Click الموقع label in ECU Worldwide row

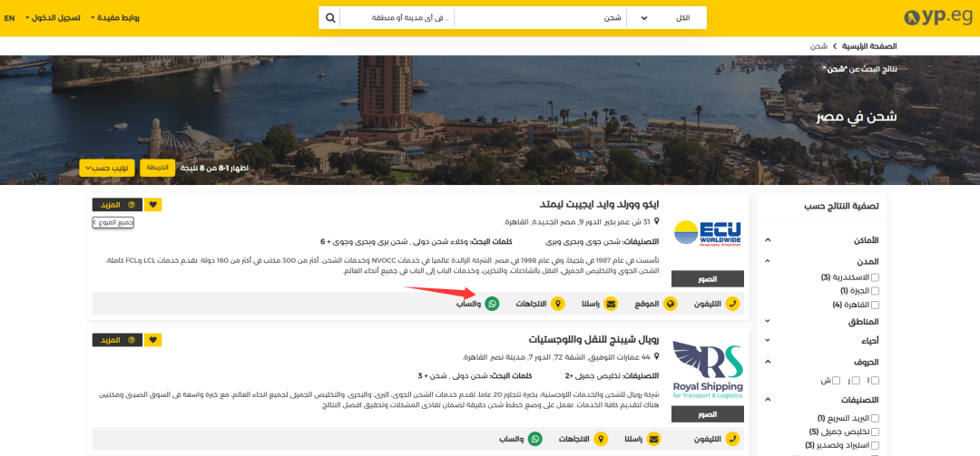click(647, 305)
